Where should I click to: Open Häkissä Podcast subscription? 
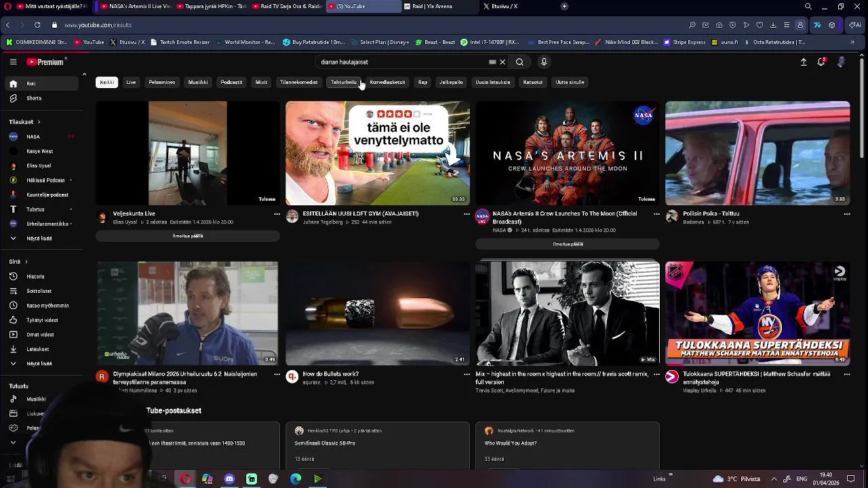(43, 180)
